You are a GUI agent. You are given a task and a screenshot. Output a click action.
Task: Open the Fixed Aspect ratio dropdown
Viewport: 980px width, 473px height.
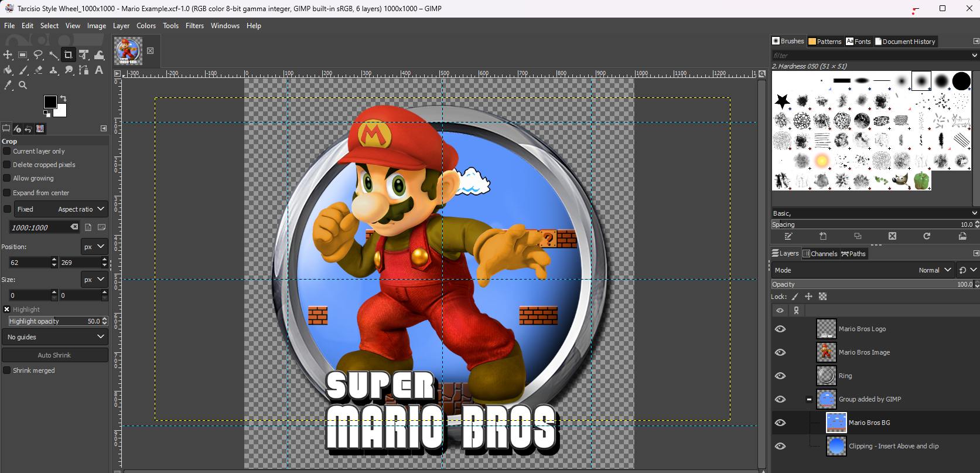[x=61, y=209]
